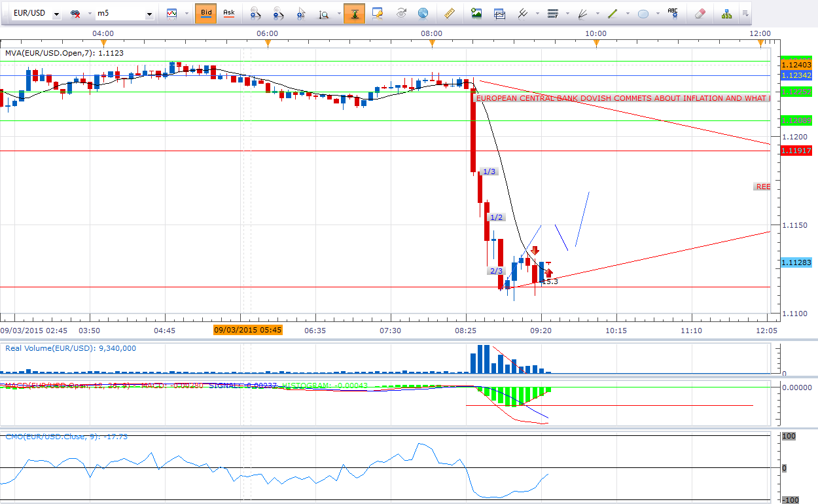The width and height of the screenshot is (818, 504).
Task: Expand the chart type dropdown arrow
Action: click(187, 14)
